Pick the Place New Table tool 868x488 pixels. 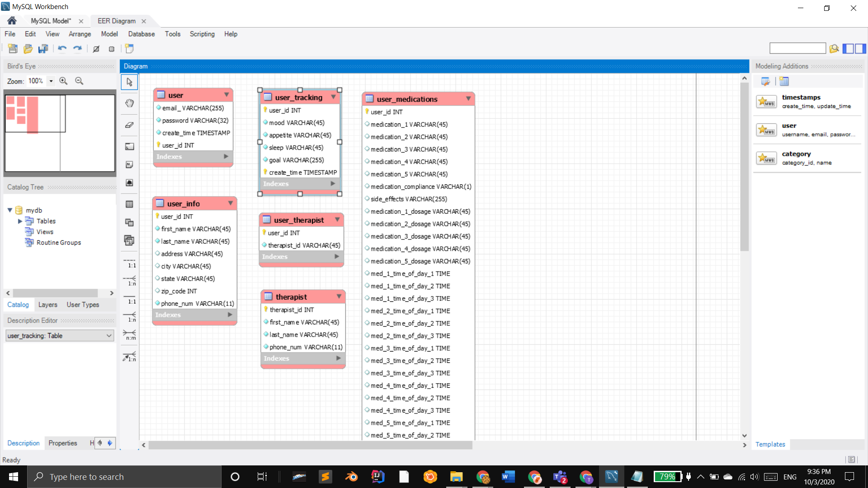coord(129,204)
